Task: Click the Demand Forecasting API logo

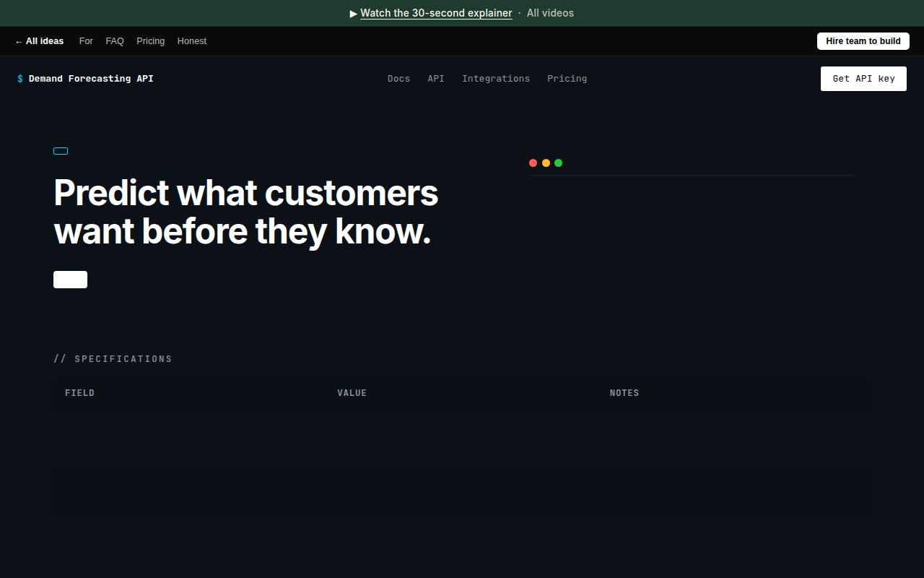Action: 85,79
